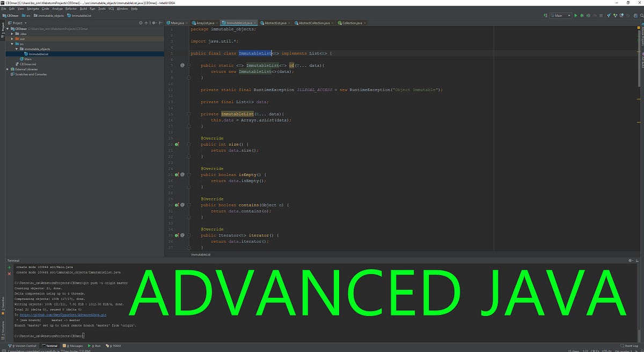Start the Debug session with bug icon
Viewport: 644px width, 352px height.
point(582,16)
